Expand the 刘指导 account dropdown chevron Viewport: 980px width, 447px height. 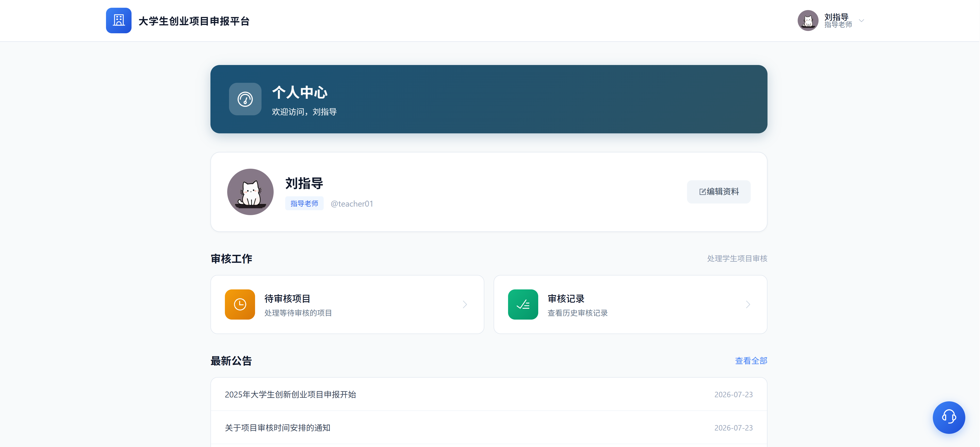pos(862,21)
